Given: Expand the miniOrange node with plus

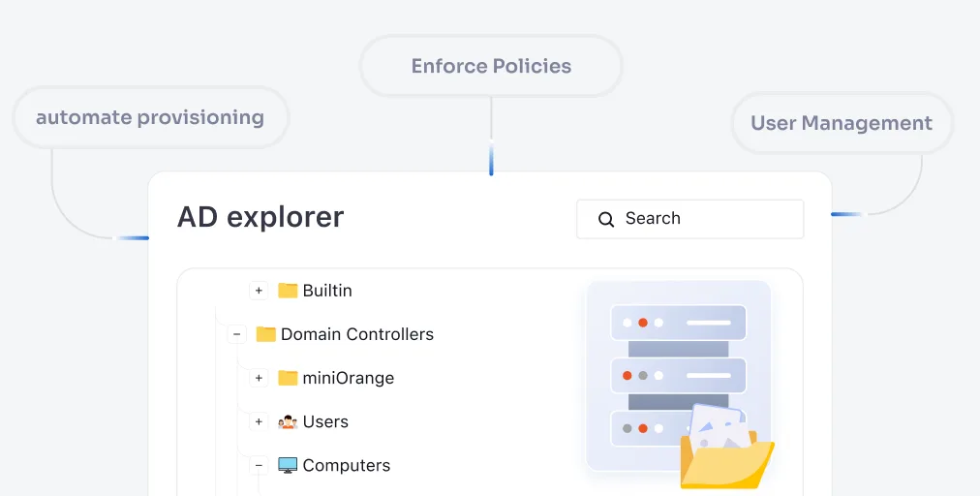Looking at the screenshot, I should pos(259,378).
